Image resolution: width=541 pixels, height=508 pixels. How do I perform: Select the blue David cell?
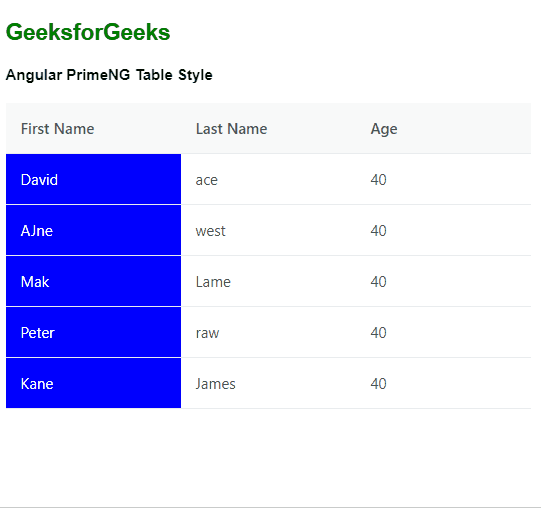coord(94,179)
